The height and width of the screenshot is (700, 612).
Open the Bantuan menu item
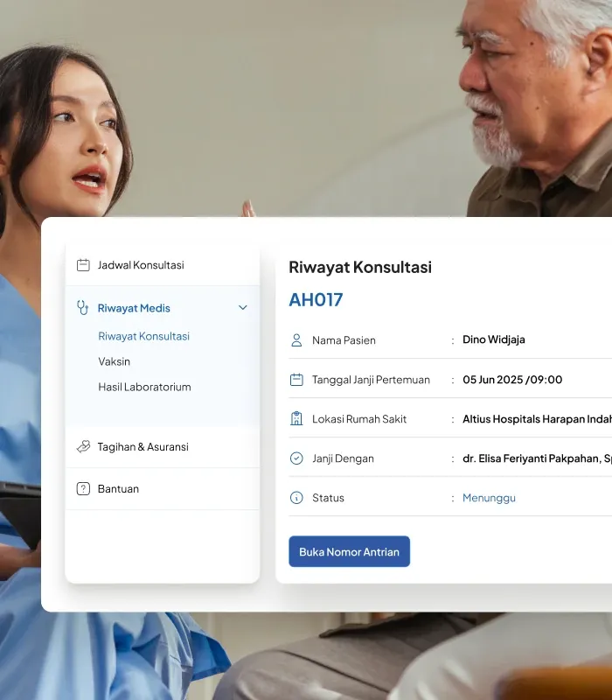tap(163, 489)
